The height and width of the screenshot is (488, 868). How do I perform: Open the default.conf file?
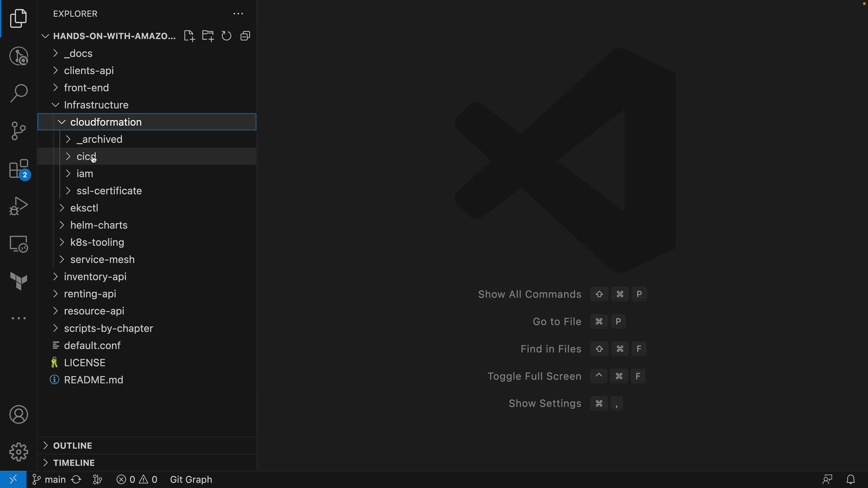point(92,346)
